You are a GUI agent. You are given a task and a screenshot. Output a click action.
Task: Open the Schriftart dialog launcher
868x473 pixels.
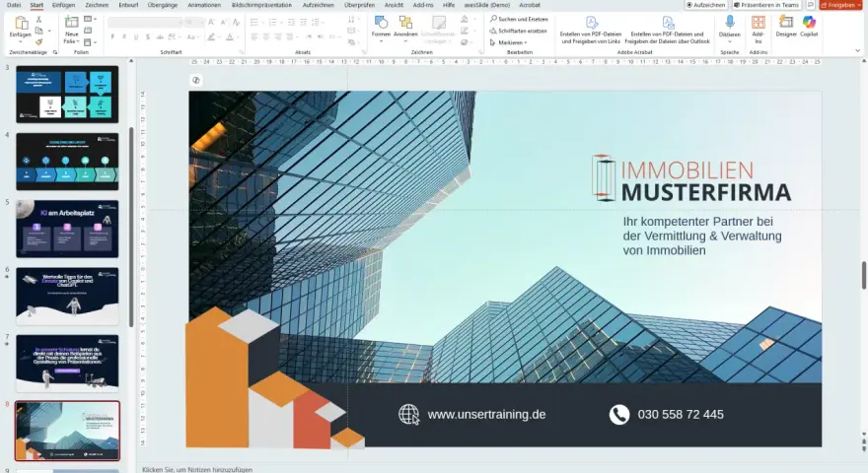(242, 52)
